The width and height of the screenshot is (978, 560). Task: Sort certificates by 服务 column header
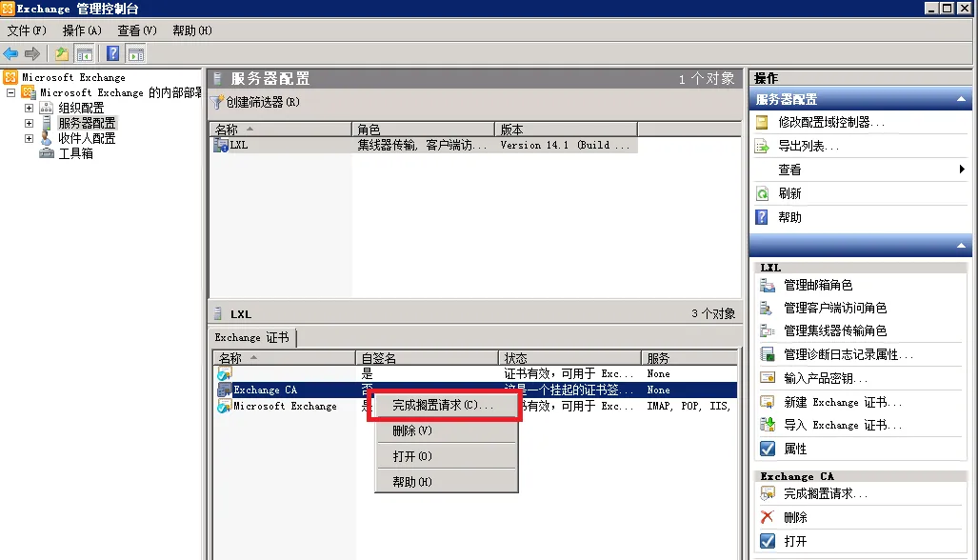689,358
